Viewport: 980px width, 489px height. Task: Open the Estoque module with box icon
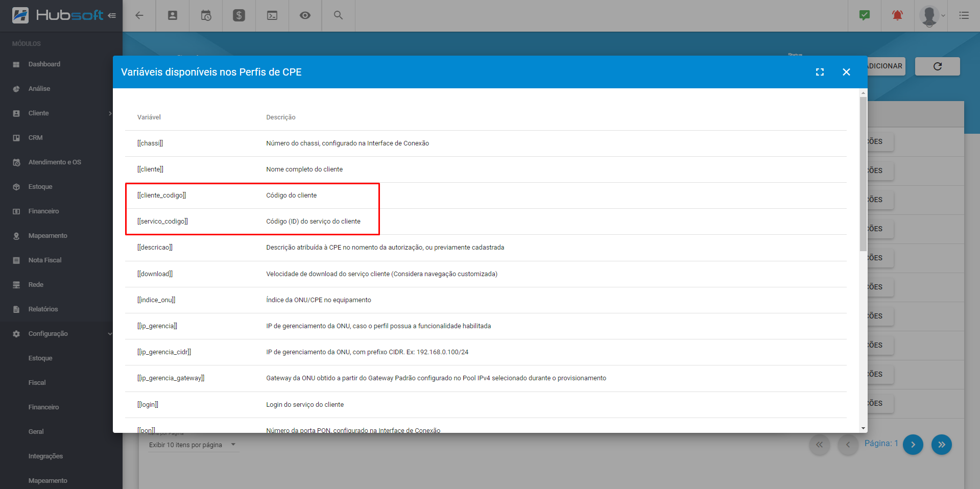[x=40, y=187]
